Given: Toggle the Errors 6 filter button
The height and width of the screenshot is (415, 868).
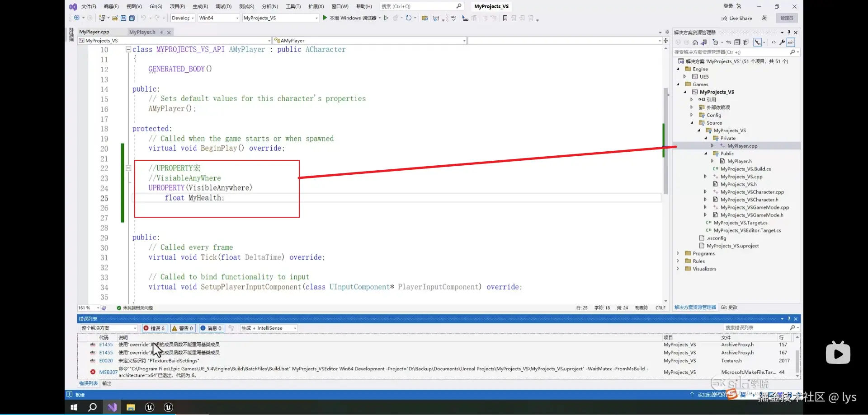Looking at the screenshot, I should (154, 328).
